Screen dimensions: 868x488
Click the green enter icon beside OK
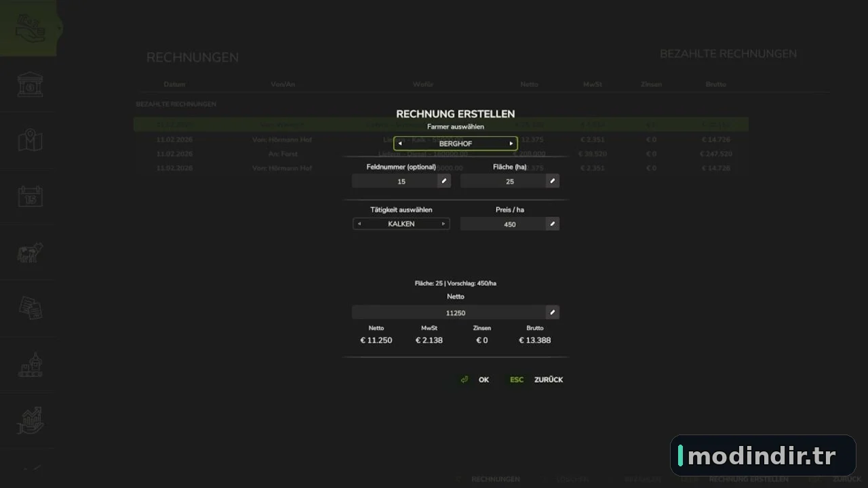tap(465, 380)
